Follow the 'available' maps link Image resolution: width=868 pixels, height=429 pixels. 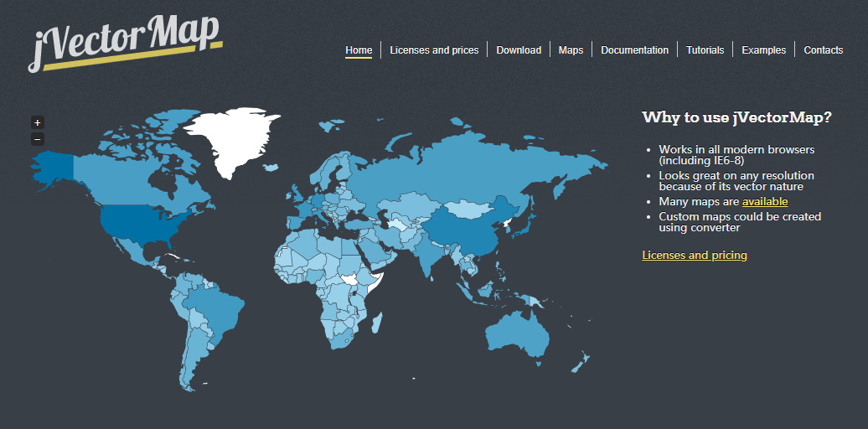pyautogui.click(x=765, y=202)
